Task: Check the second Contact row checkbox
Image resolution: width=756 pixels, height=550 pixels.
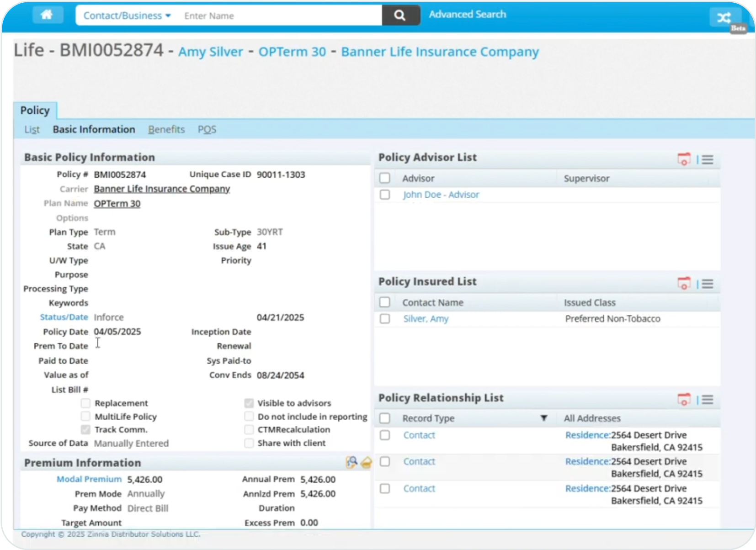Action: click(x=385, y=461)
